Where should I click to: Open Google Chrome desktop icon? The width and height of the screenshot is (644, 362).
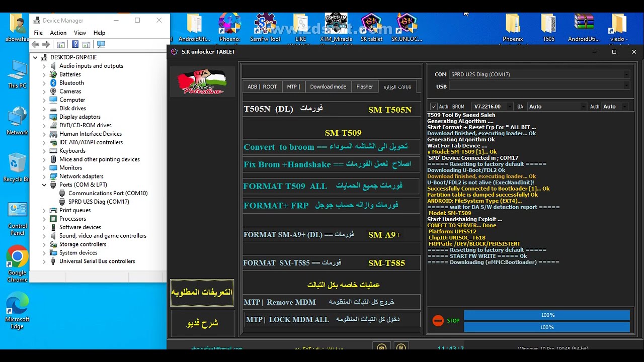point(17,264)
